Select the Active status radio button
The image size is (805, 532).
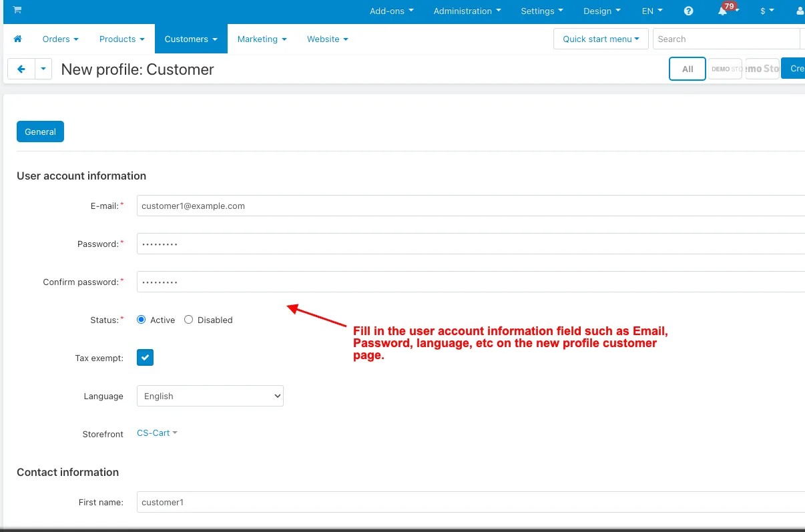(x=141, y=320)
